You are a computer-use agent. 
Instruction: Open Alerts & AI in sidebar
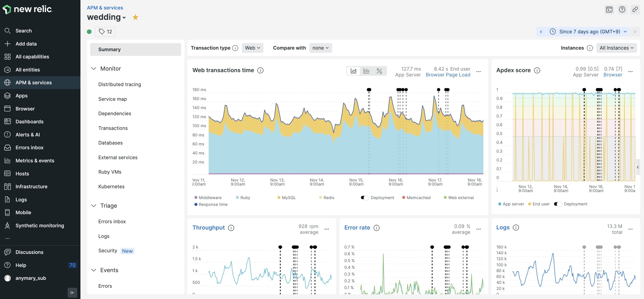coord(27,135)
